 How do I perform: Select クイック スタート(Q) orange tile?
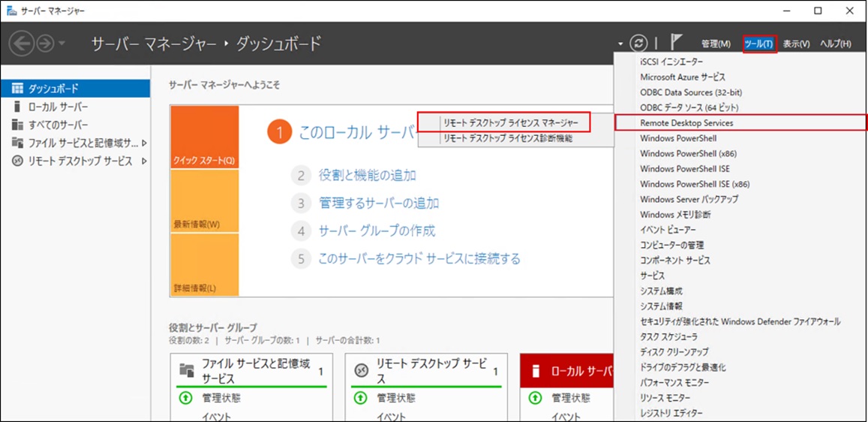[204, 137]
